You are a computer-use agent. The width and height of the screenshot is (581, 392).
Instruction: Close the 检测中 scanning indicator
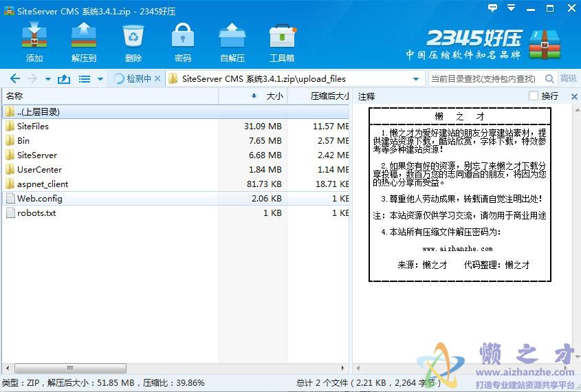click(157, 78)
